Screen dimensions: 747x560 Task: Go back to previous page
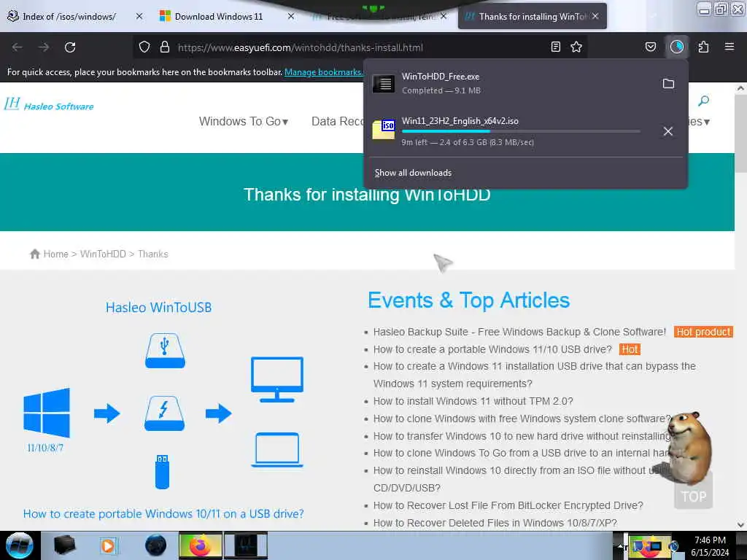pyautogui.click(x=18, y=47)
